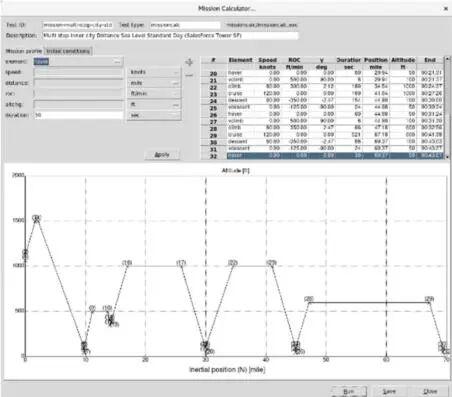Expand the knots speed unit dropdown
The width and height of the screenshot is (452, 397).
[x=154, y=72]
